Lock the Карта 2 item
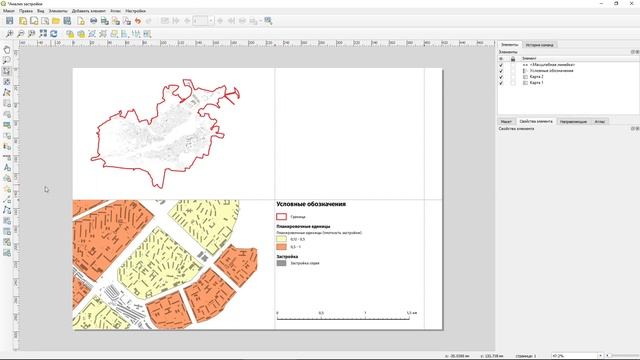Viewport: 640px width, 360px height. (513, 77)
